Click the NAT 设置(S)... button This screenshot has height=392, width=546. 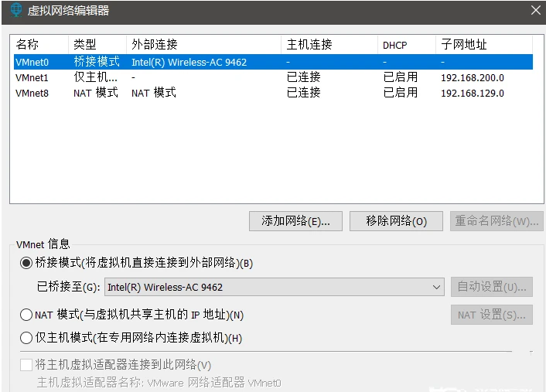pos(492,315)
